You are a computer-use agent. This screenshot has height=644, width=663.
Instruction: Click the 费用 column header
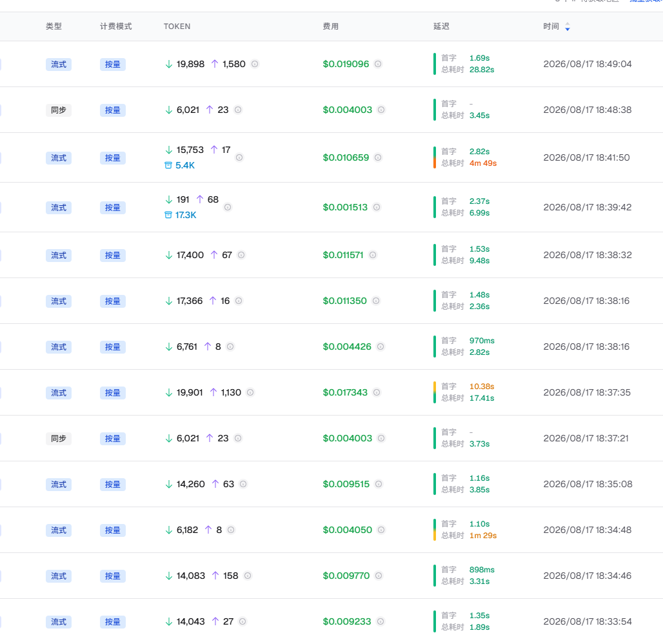pos(331,26)
